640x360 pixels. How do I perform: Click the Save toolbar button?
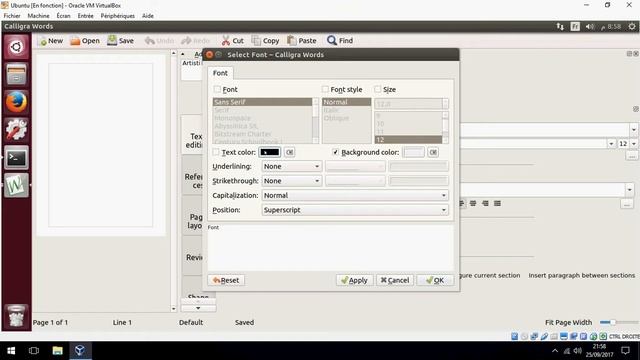(x=120, y=41)
